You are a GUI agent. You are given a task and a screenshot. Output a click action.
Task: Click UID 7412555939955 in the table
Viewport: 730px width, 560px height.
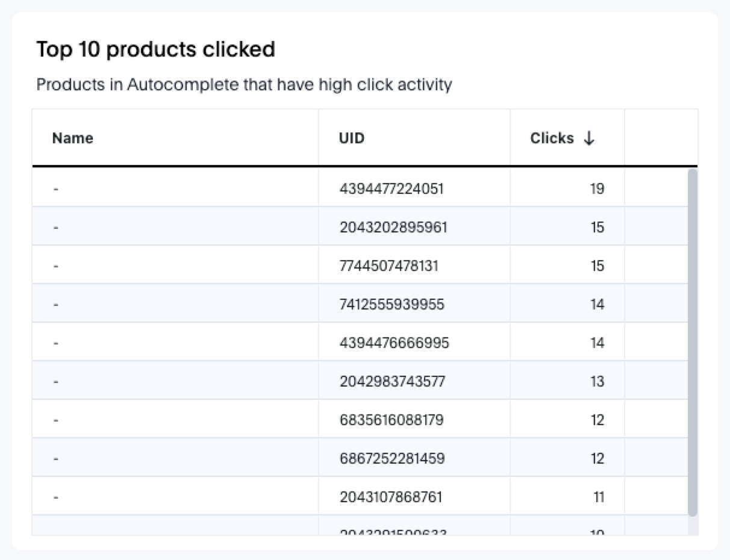[392, 305]
